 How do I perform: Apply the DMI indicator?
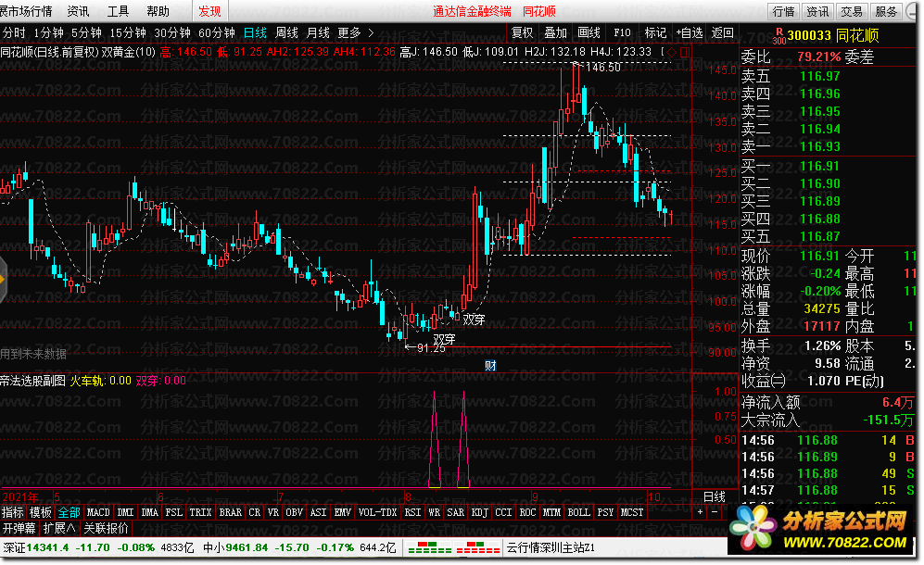(125, 512)
